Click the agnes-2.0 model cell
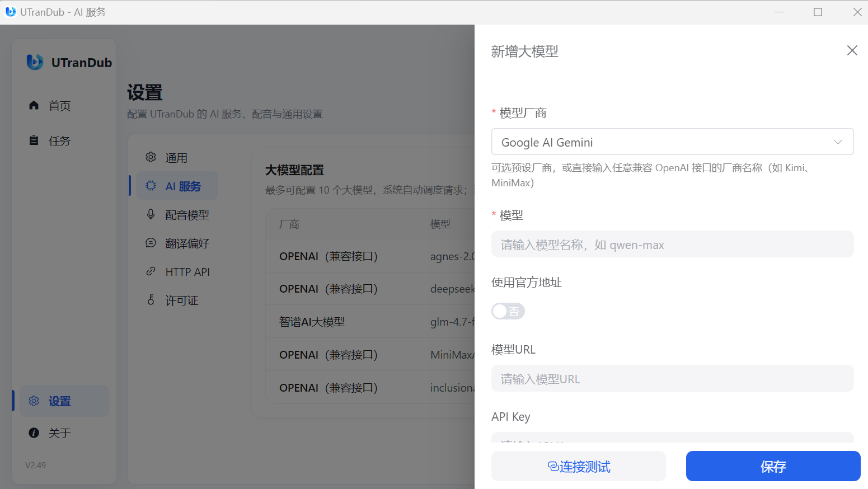Image resolution: width=868 pixels, height=489 pixels. [452, 256]
